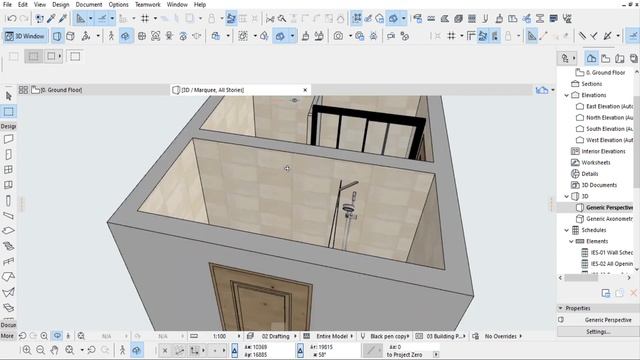Screen dimensions: 640x360
Task: Collapse the Elevations tree node
Action: (x=567, y=95)
